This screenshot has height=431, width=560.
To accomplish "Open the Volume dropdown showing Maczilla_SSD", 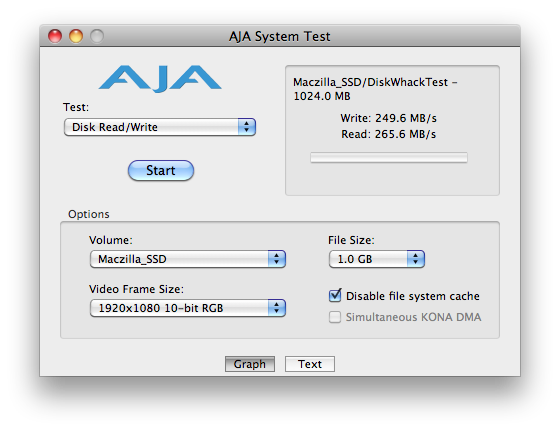I will click(188, 259).
